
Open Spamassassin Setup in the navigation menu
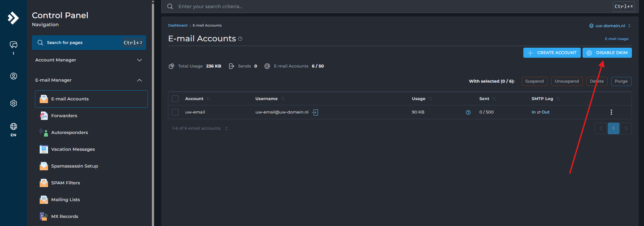coord(91,166)
